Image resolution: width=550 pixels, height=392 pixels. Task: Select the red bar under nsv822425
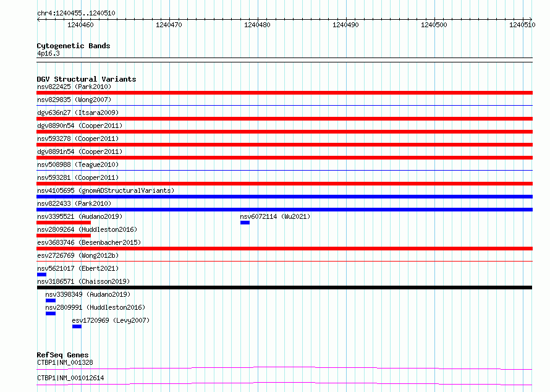[x=284, y=93]
